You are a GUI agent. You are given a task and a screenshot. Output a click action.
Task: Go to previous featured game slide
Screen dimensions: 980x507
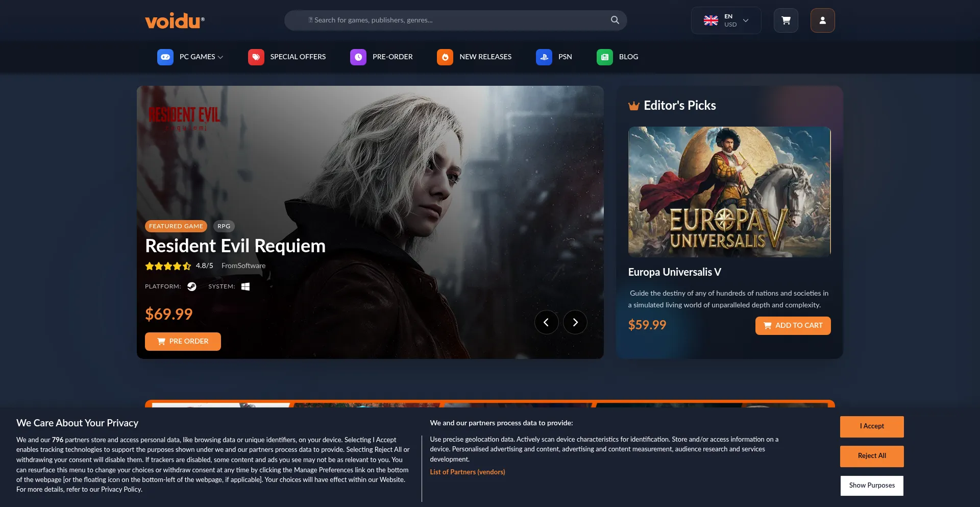point(546,322)
